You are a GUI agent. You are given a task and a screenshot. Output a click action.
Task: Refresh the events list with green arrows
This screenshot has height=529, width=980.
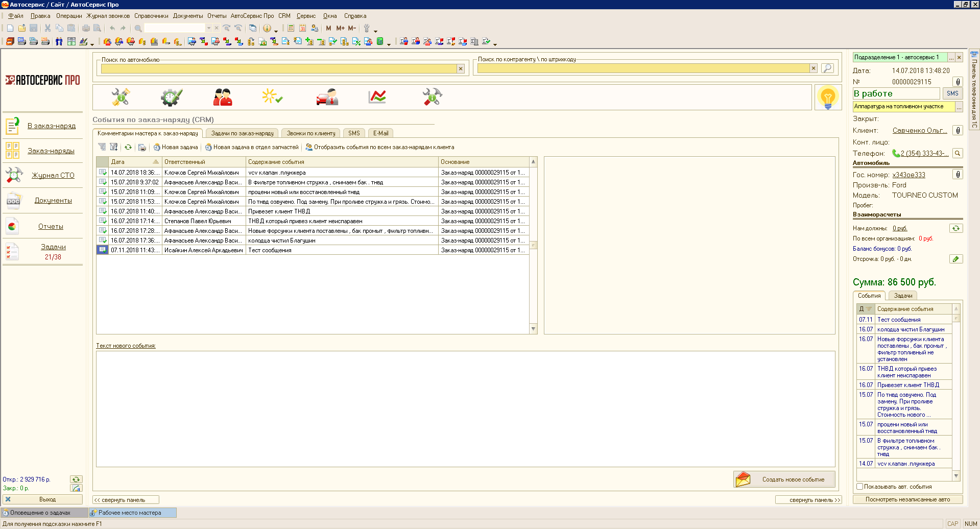coord(128,147)
